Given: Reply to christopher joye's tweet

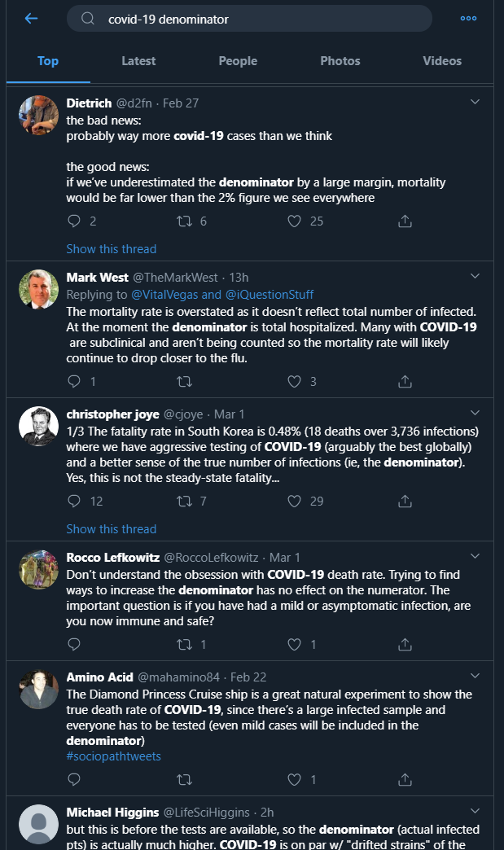Looking at the screenshot, I should coord(74,502).
